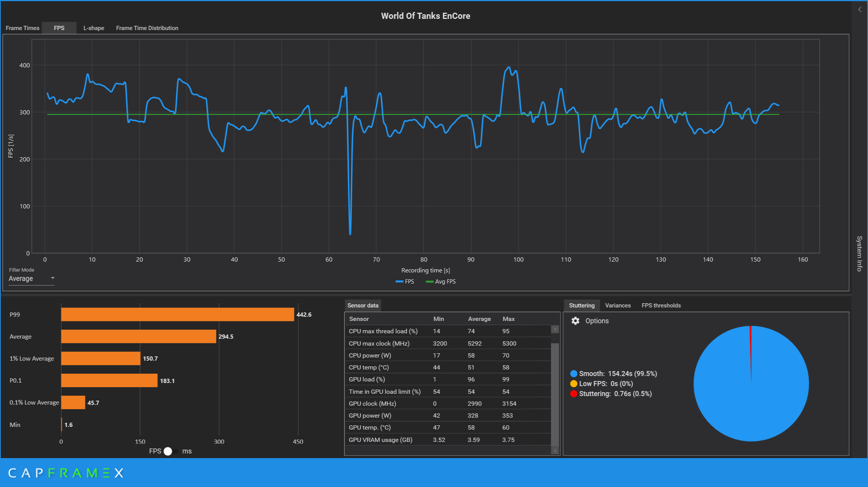Image resolution: width=868 pixels, height=487 pixels.
Task: Click the Options gear icon
Action: (x=575, y=321)
